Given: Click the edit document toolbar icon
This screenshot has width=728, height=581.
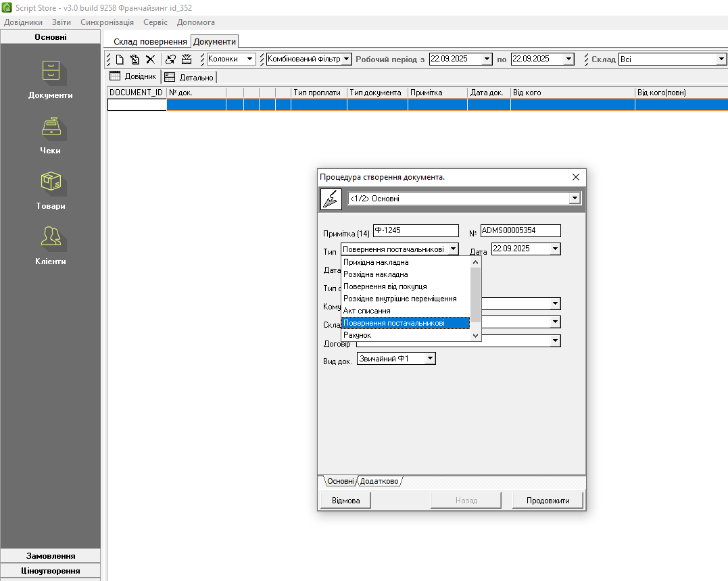Looking at the screenshot, I should pos(135,59).
